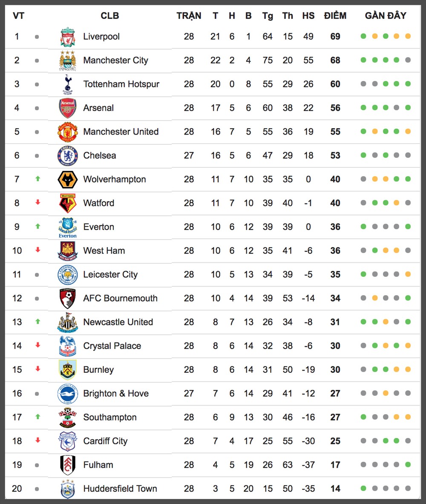Select the Tottenham Hotspur cockerel logo
The height and width of the screenshot is (504, 426).
click(67, 84)
